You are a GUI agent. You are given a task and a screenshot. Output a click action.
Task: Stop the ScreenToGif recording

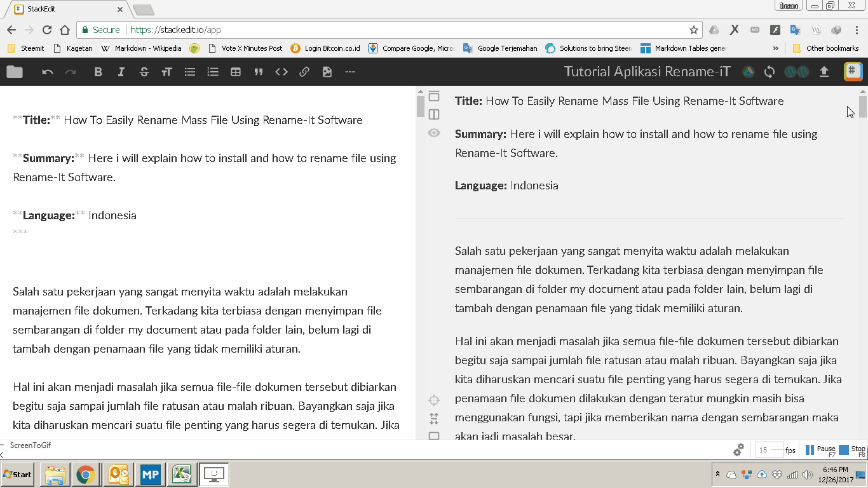tap(852, 450)
